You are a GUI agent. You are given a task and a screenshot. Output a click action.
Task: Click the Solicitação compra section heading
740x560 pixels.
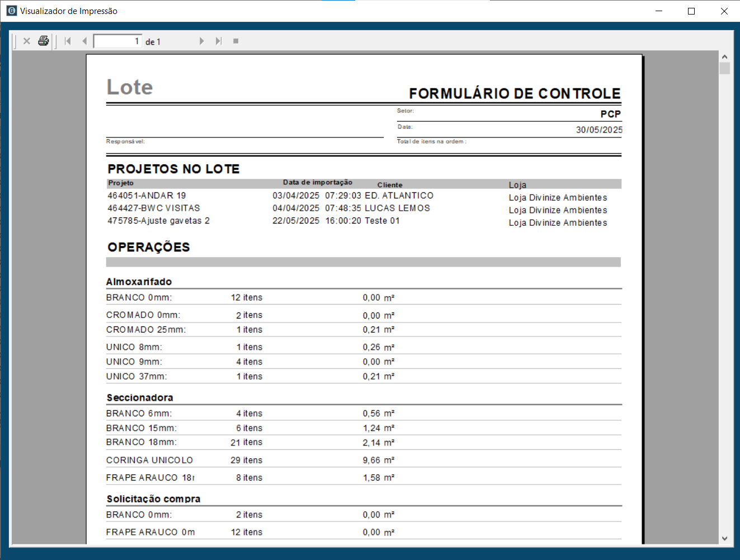click(x=153, y=499)
